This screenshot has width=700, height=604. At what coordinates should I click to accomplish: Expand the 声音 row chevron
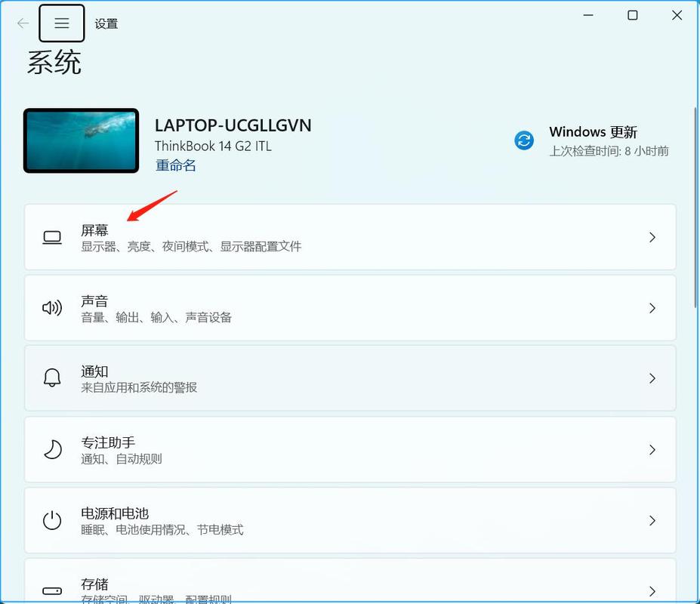pos(652,308)
